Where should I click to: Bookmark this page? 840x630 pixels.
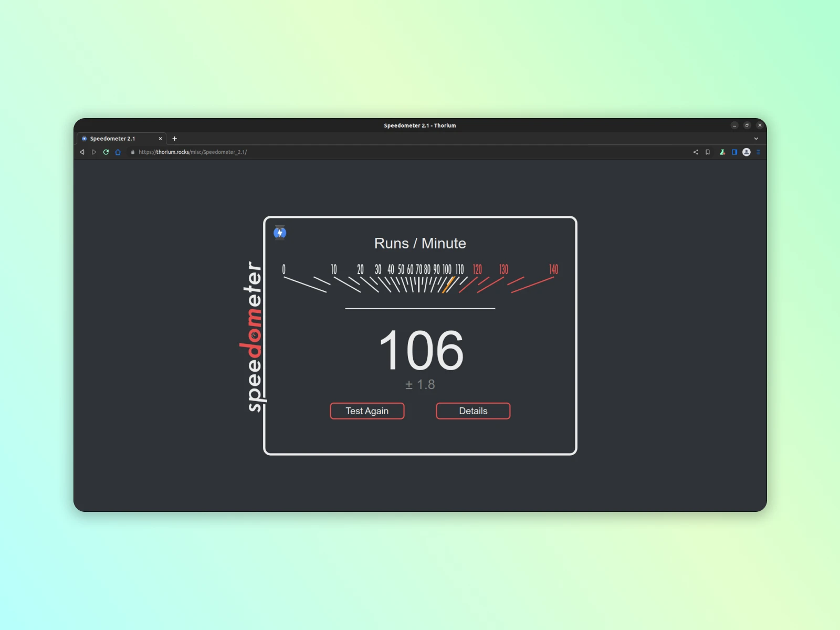coord(708,152)
